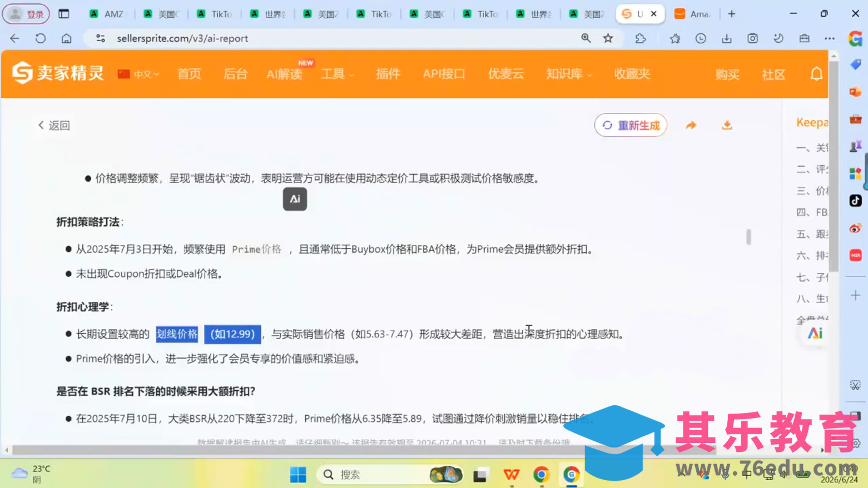
Task: Open 后台 menu item
Action: (235, 74)
